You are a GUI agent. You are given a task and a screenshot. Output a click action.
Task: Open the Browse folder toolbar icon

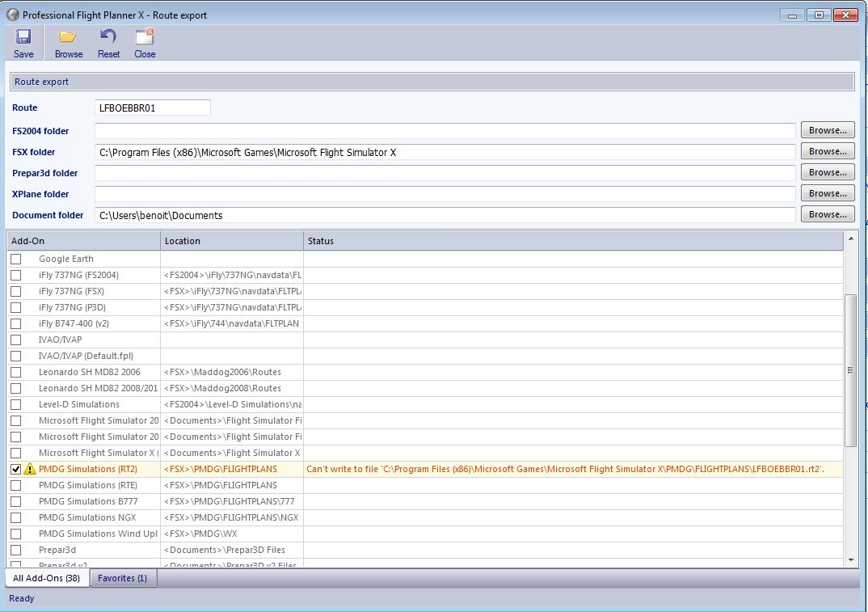pos(68,37)
